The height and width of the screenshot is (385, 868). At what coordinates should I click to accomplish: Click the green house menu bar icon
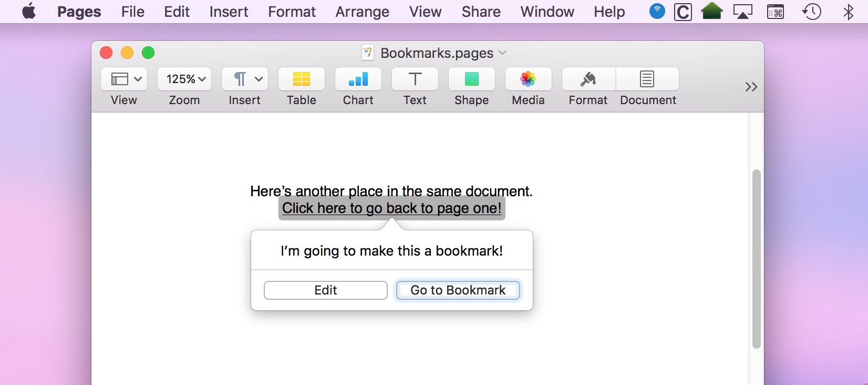712,11
